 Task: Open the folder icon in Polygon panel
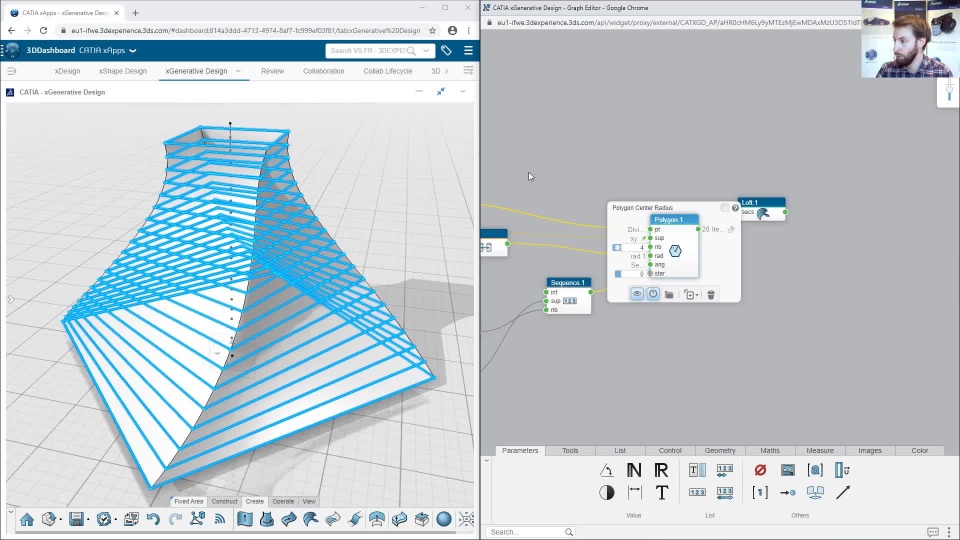click(x=669, y=294)
